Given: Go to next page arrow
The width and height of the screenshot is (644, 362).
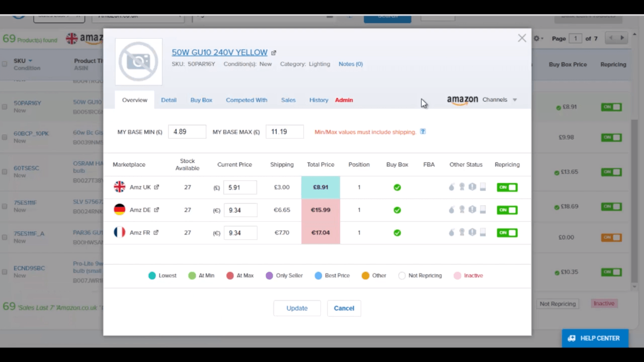Looking at the screenshot, I should coord(622,38).
